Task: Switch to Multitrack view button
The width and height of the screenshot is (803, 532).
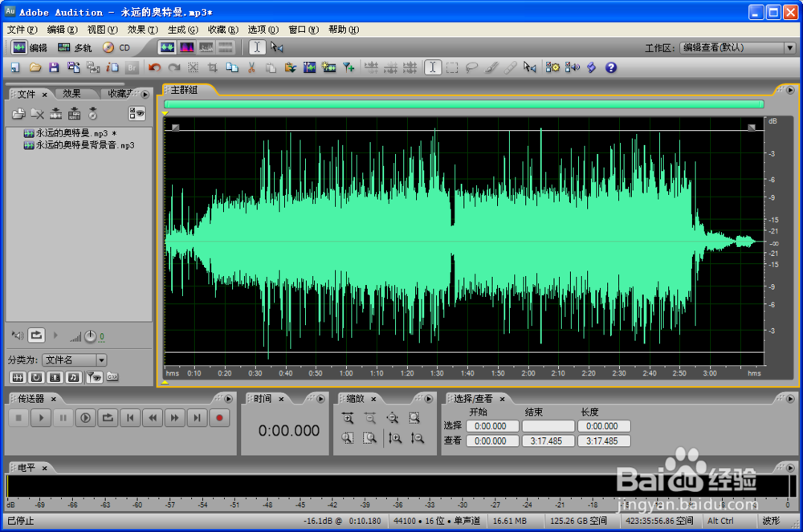Action: tap(74, 47)
